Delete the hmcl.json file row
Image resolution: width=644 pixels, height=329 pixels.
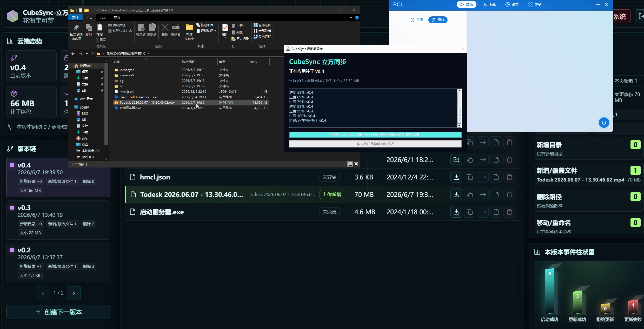click(509, 177)
